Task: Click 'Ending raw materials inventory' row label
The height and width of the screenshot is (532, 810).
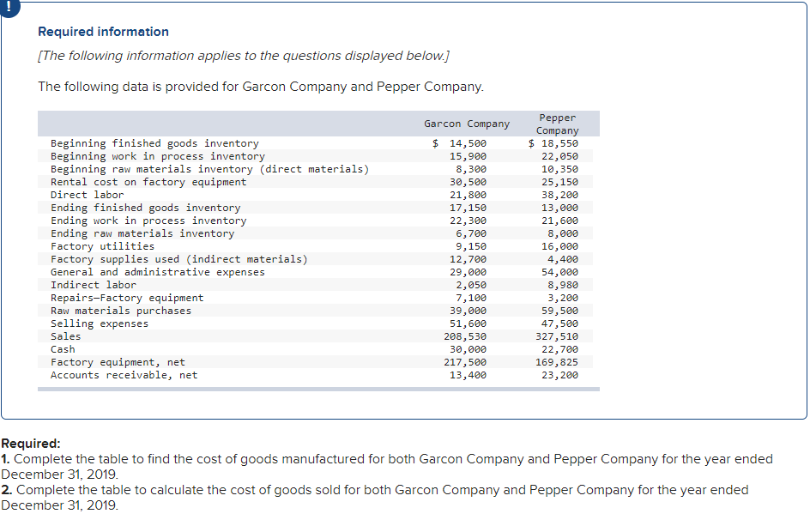Action: [142, 233]
